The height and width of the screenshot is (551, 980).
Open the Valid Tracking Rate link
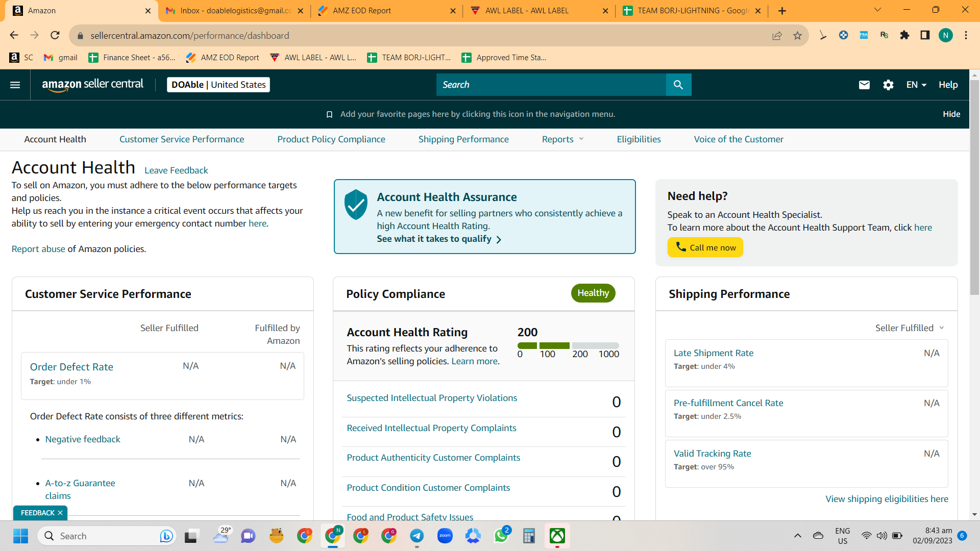click(x=712, y=454)
